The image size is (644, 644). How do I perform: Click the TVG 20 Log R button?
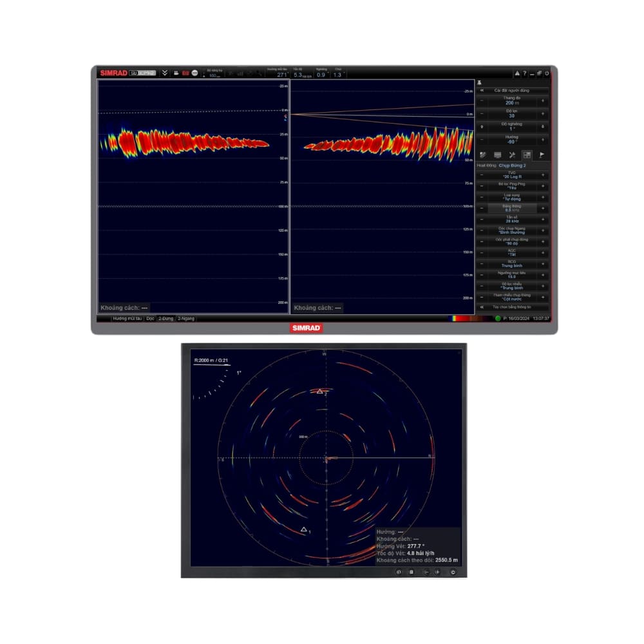(x=512, y=175)
